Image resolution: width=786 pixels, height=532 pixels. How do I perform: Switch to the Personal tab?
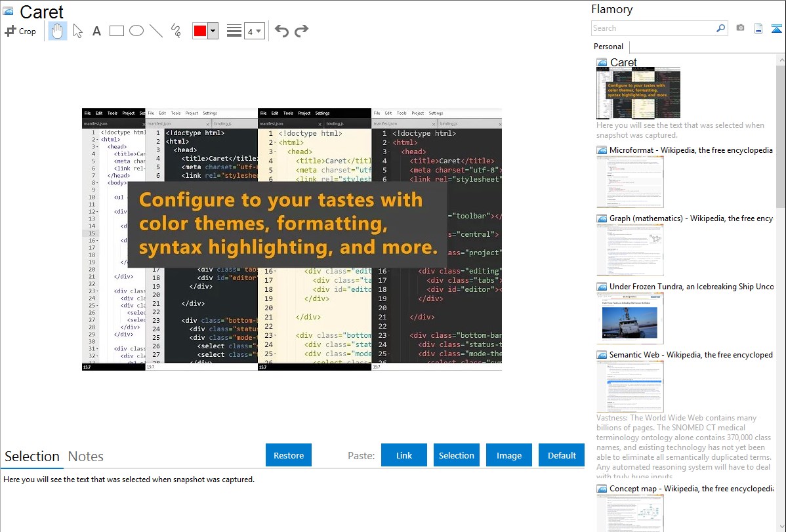[x=609, y=47]
